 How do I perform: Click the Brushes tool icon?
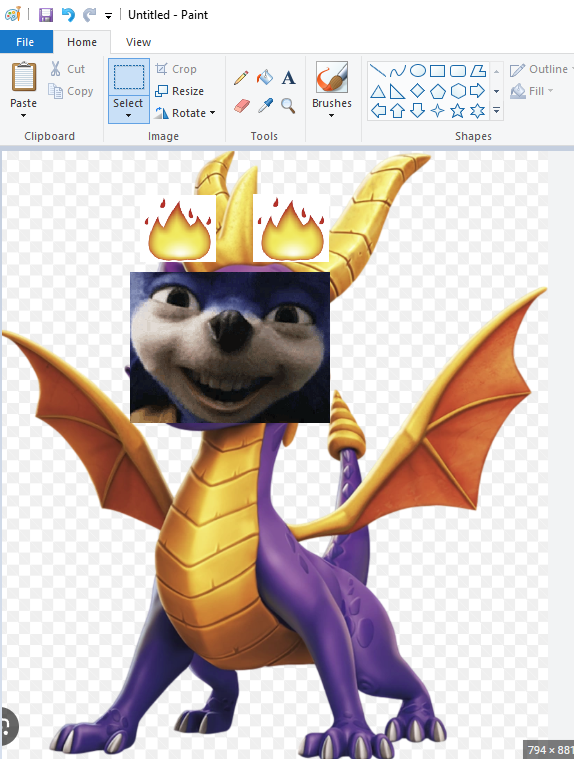[332, 76]
